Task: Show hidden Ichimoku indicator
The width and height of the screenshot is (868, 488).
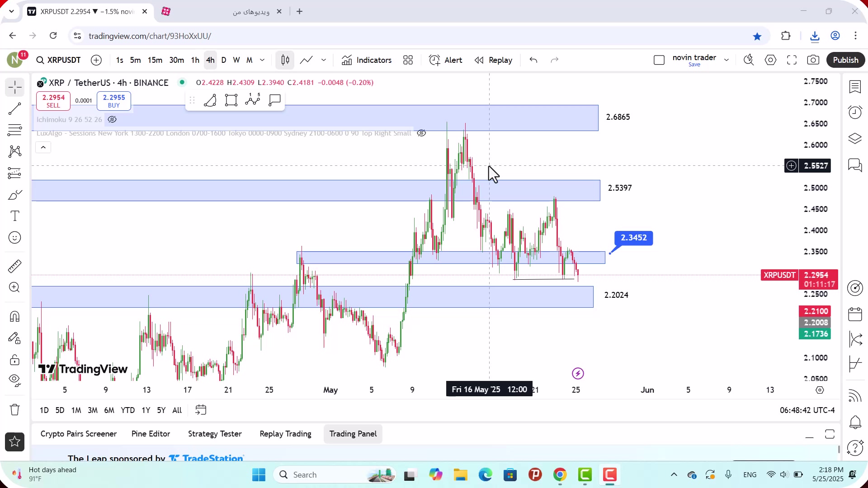Action: pyautogui.click(x=112, y=119)
